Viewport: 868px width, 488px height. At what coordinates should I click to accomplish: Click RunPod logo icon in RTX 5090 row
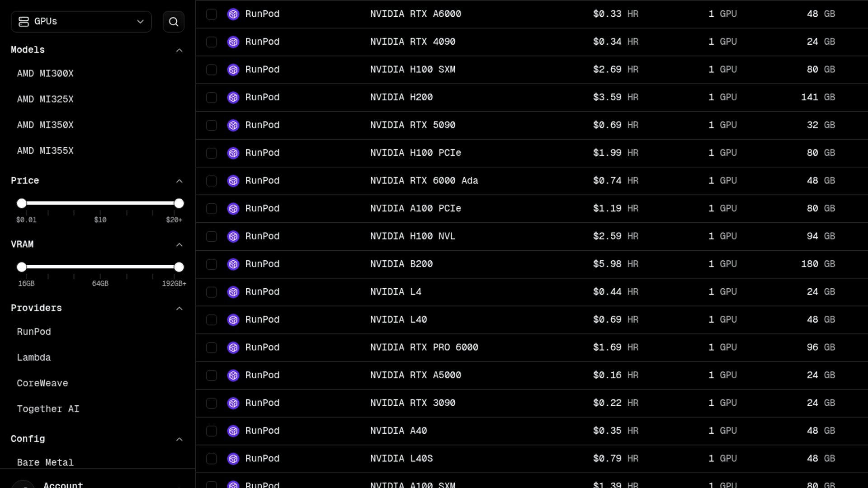point(233,125)
